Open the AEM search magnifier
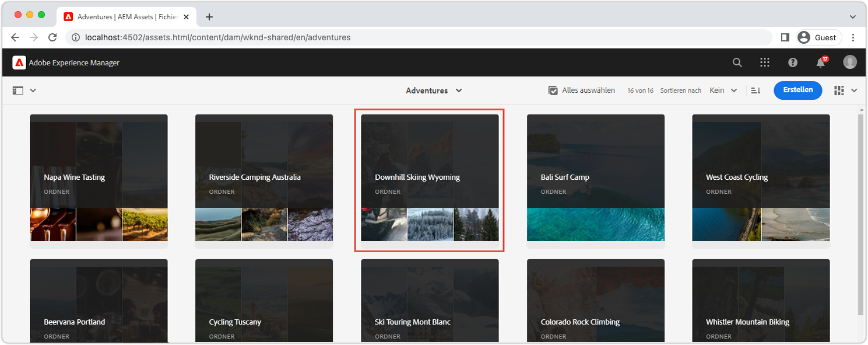The height and width of the screenshot is (345, 868). 737,62
